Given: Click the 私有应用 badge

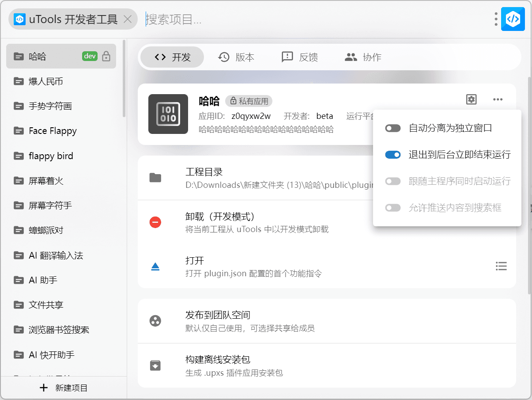Looking at the screenshot, I should pos(249,101).
